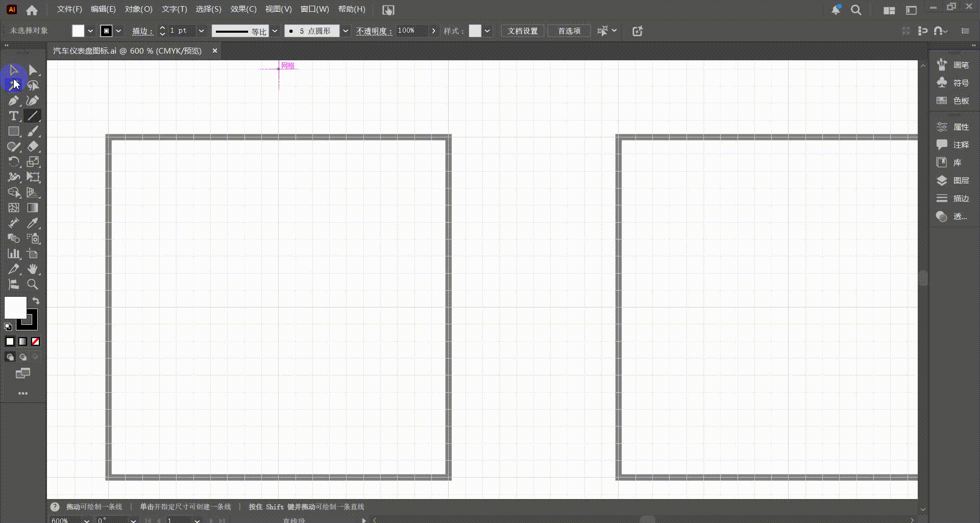Enable Draw Behind mode
The width and height of the screenshot is (980, 523).
(x=23, y=357)
